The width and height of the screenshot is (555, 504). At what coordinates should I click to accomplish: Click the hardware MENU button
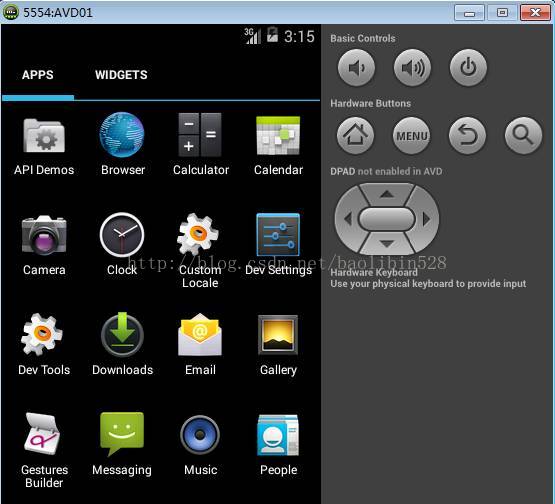411,135
